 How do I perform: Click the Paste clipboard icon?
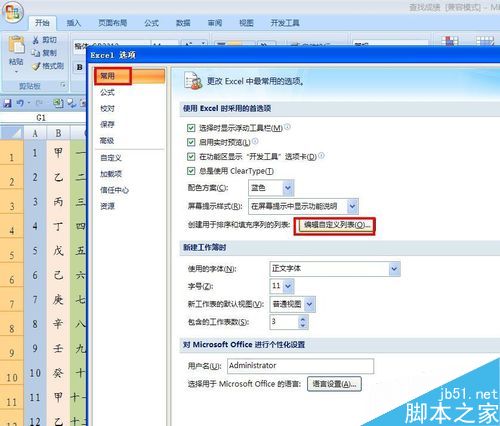[x=16, y=45]
